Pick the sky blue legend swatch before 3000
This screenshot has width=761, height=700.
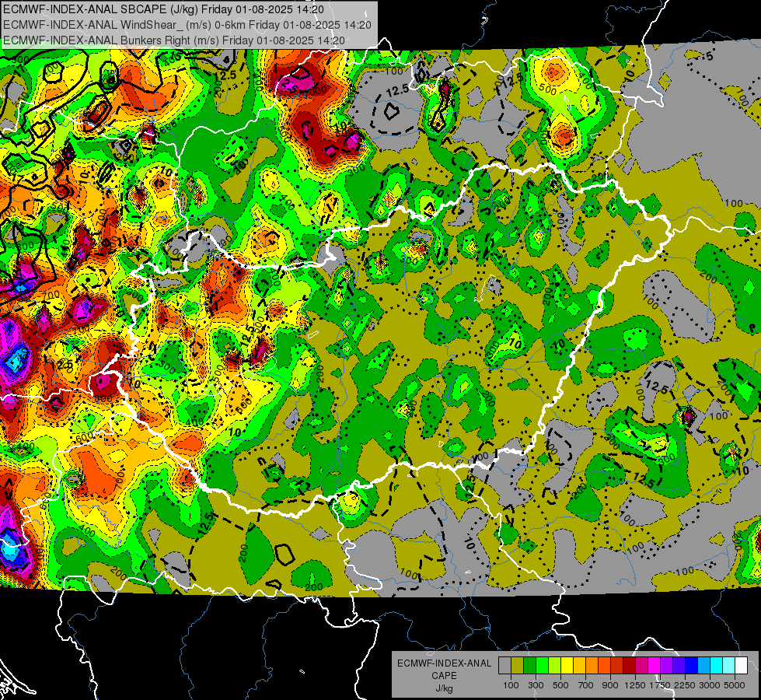(703, 666)
